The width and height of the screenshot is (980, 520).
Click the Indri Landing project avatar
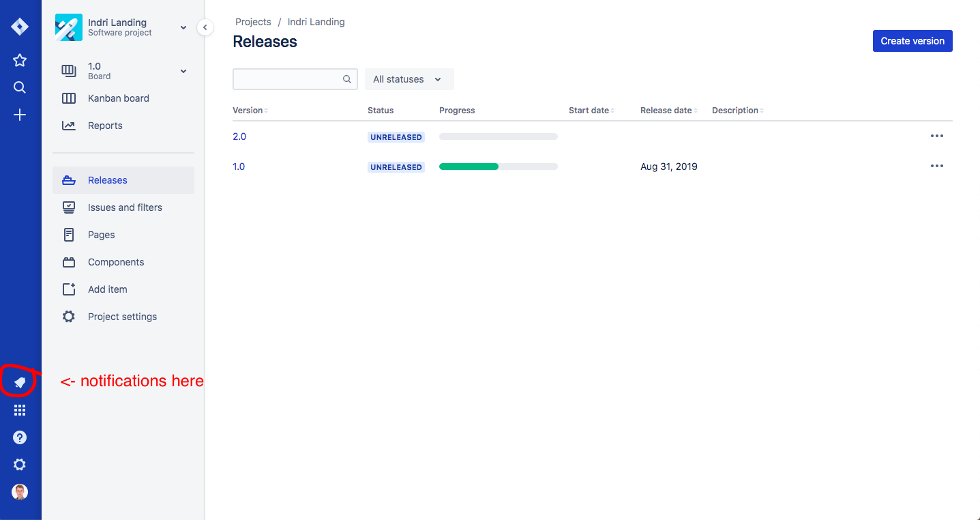(69, 27)
